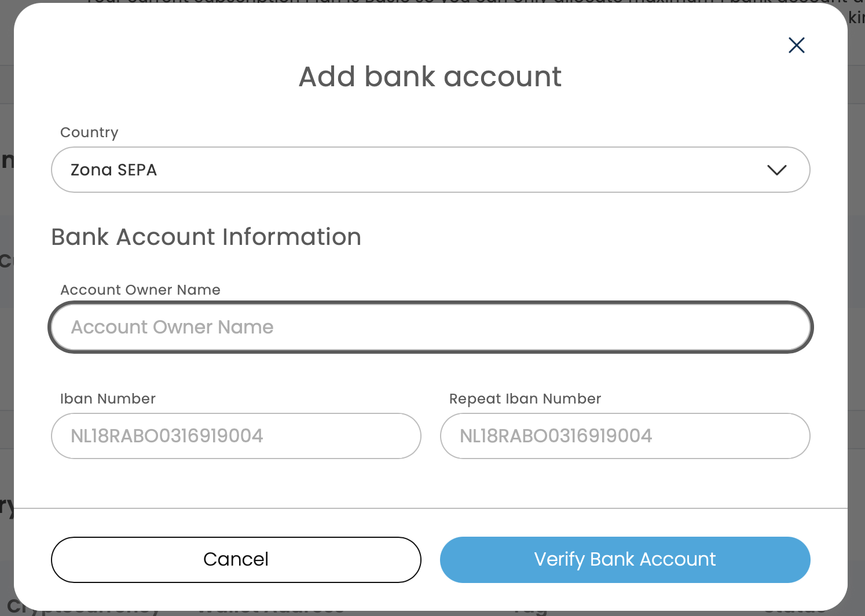Expand the Country dropdown chevron arrow
Viewport: 865px width, 616px height.
click(x=776, y=170)
